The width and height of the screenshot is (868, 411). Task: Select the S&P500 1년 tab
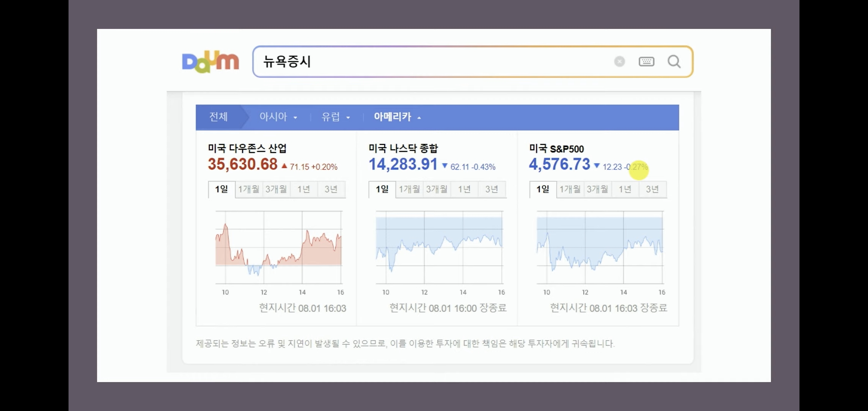(625, 189)
